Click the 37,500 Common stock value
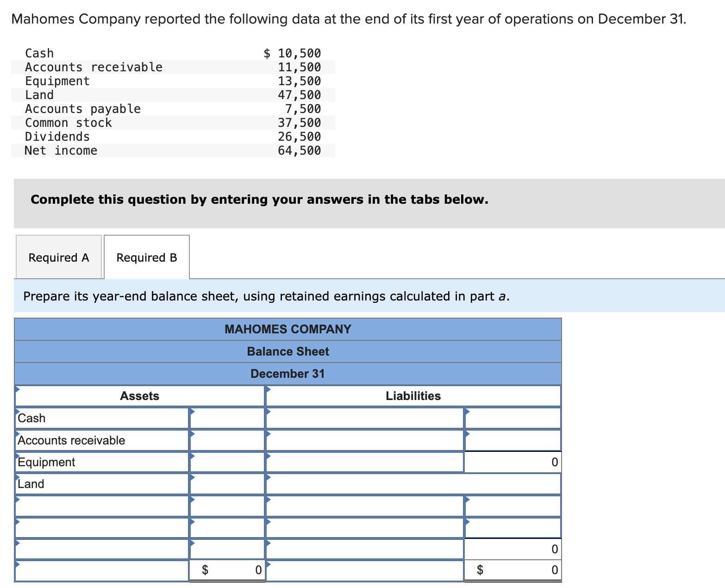Image resolution: width=725 pixels, height=588 pixels. [x=299, y=123]
